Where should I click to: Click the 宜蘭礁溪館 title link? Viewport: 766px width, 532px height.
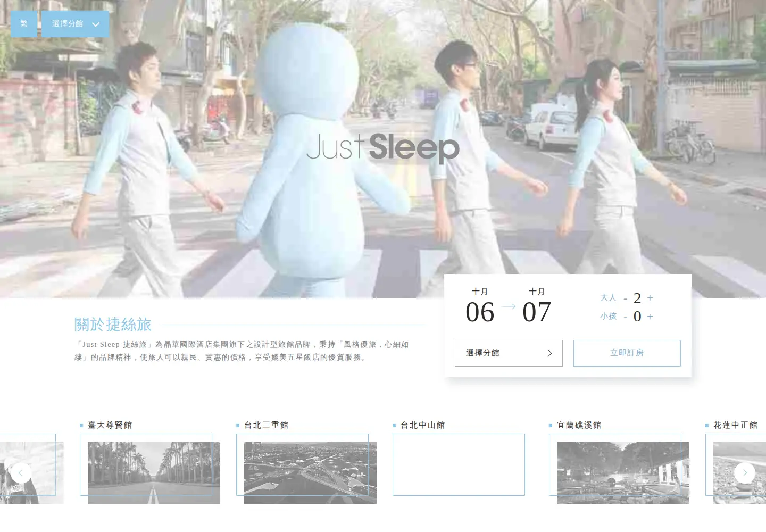pos(579,425)
